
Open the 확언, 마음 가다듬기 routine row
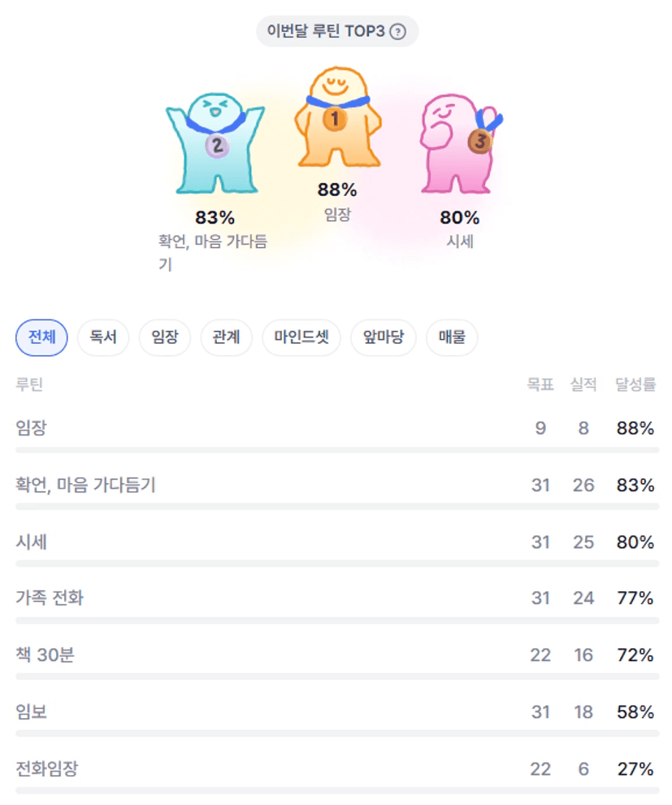[86, 485]
